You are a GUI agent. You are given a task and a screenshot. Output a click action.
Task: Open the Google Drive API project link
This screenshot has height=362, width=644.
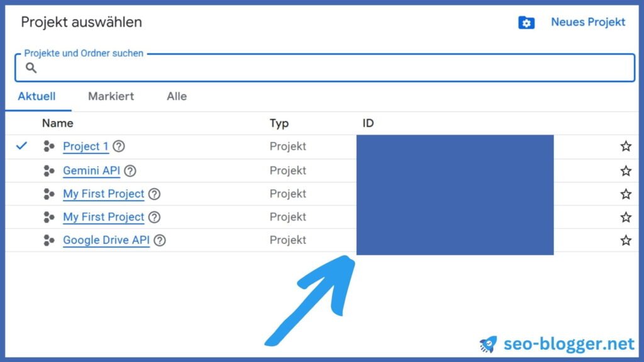[x=106, y=240]
